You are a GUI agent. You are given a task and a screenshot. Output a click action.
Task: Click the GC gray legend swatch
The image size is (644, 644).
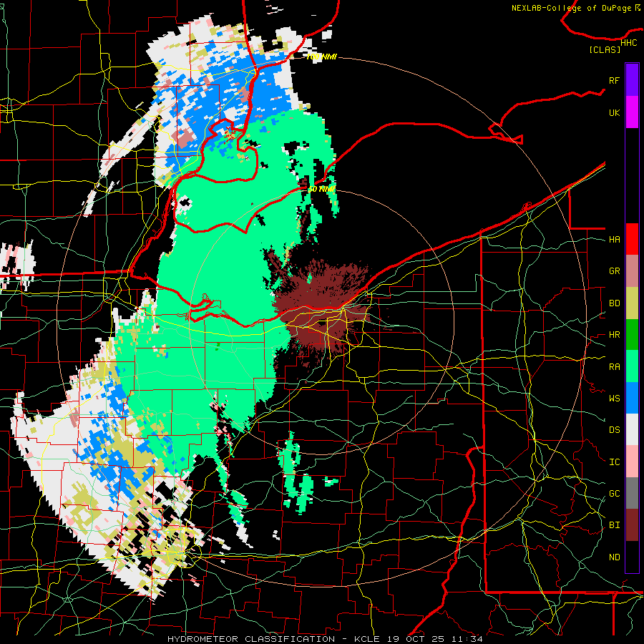point(632,493)
